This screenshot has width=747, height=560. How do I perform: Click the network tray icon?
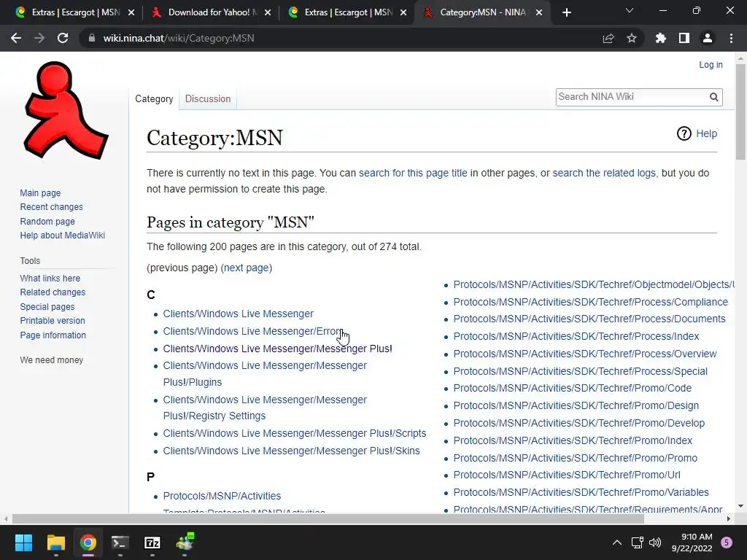pyautogui.click(x=637, y=542)
